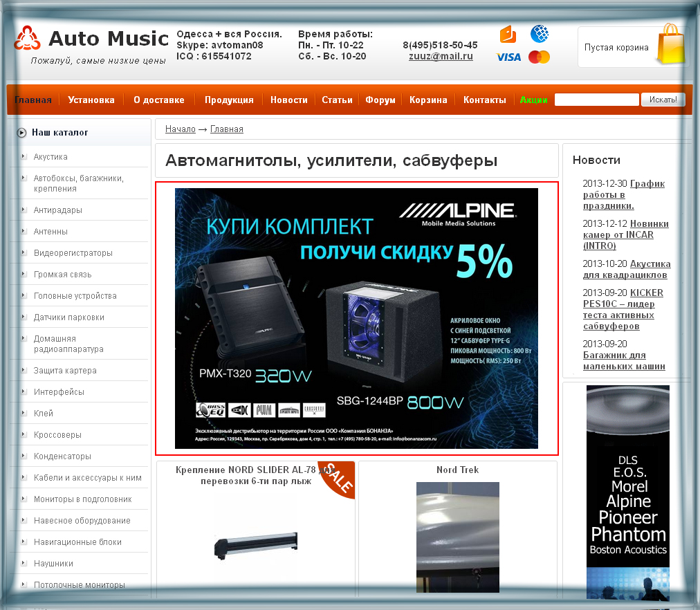Expand the Видеорегистраторы category arrow
This screenshot has height=610, width=700.
24,252
